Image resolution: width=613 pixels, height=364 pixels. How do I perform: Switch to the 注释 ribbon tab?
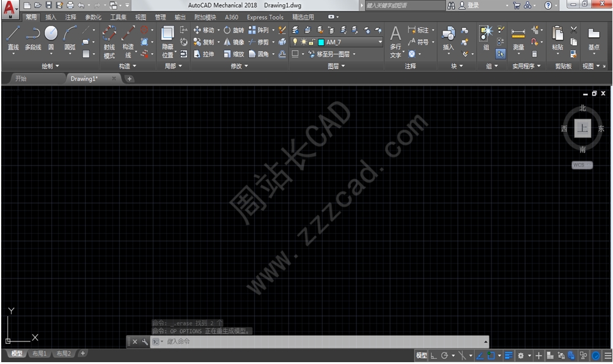71,17
